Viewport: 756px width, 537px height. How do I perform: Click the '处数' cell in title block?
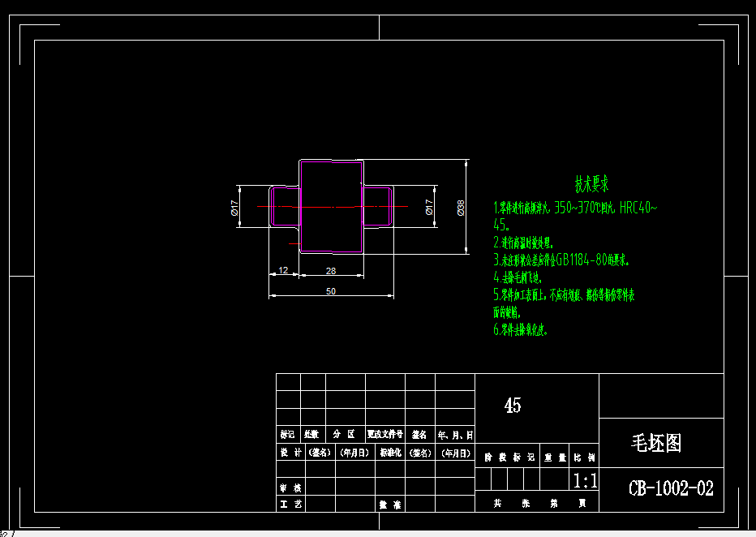pos(312,434)
